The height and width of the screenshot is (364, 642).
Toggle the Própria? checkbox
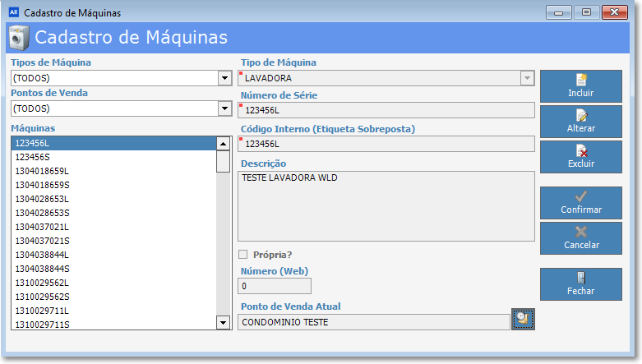pyautogui.click(x=242, y=255)
